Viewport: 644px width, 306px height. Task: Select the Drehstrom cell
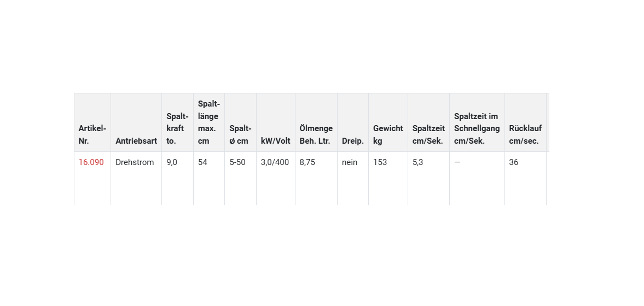(135, 162)
